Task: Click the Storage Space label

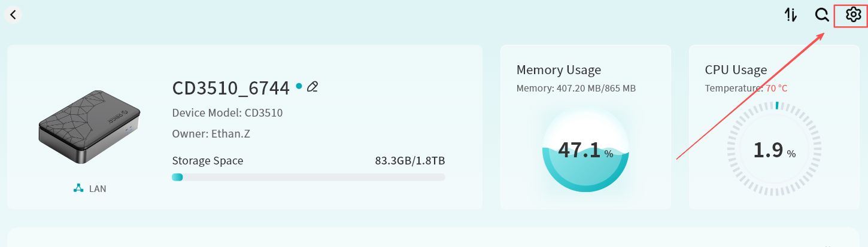Action: pyautogui.click(x=207, y=161)
